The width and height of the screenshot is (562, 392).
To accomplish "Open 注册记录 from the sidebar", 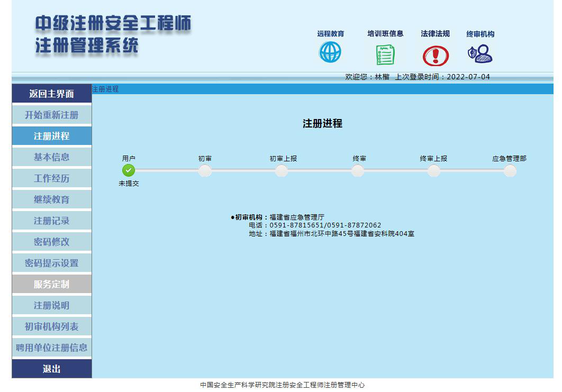I will click(51, 221).
